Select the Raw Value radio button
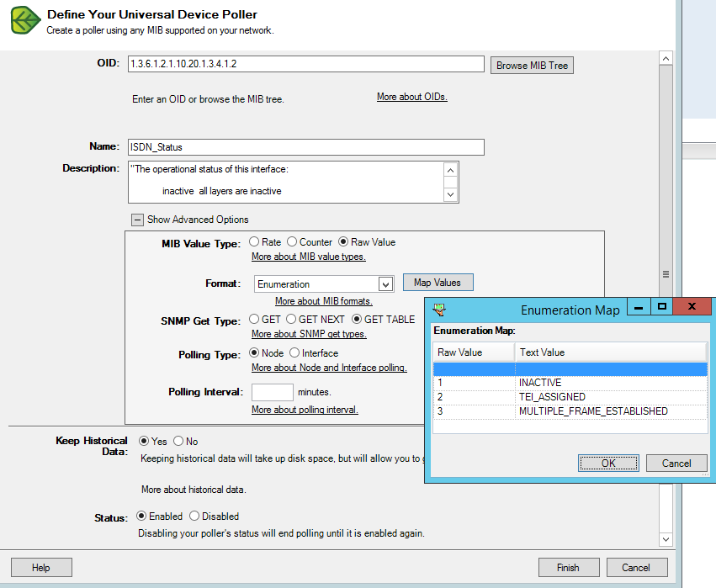The height and width of the screenshot is (588, 716). coord(343,242)
